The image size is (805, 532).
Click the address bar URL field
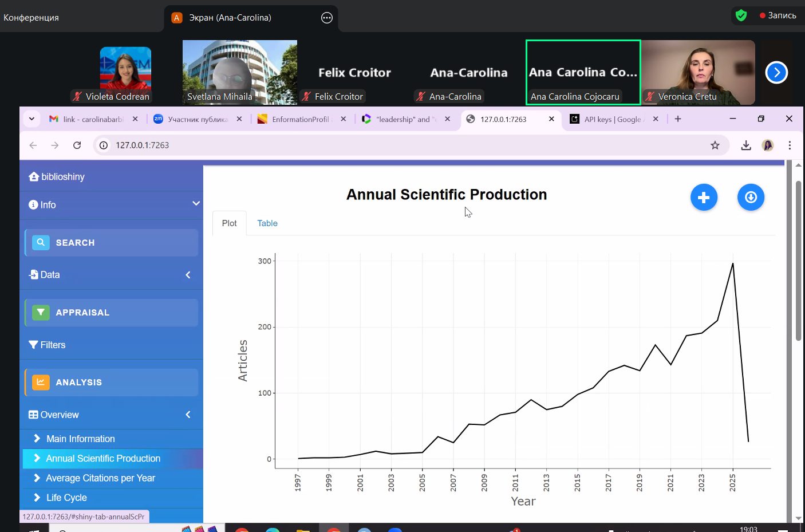tap(401, 145)
